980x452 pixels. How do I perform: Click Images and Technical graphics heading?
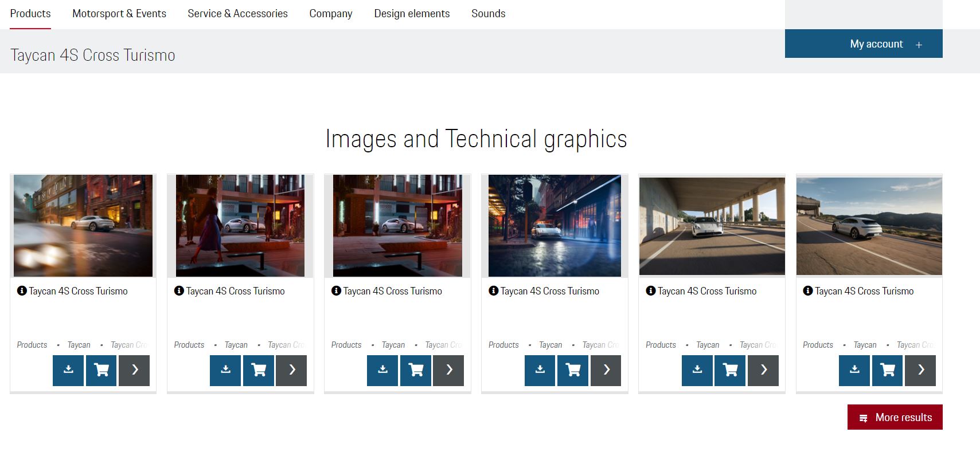pos(476,139)
